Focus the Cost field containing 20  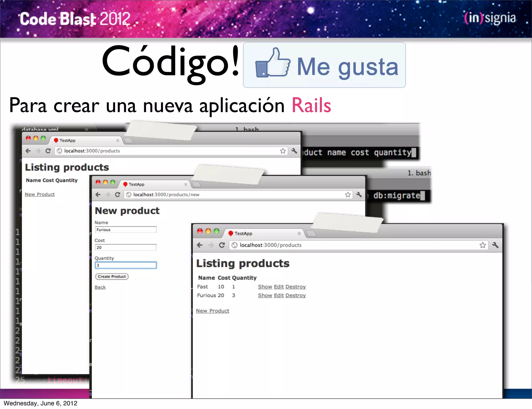tap(126, 247)
